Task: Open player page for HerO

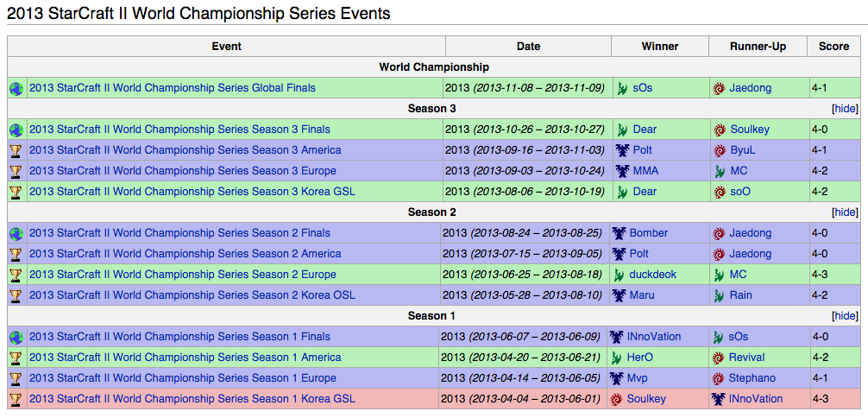Action: pyautogui.click(x=639, y=358)
